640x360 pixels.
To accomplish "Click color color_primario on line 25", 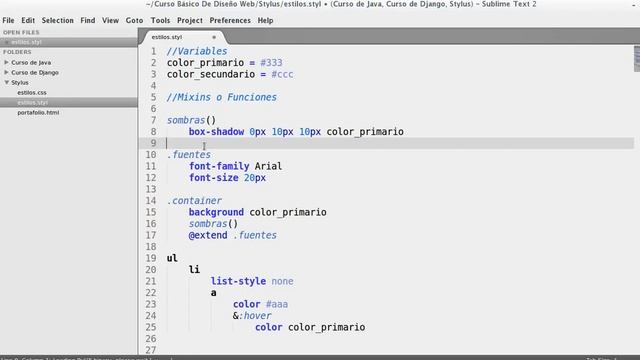I will (x=310, y=327).
